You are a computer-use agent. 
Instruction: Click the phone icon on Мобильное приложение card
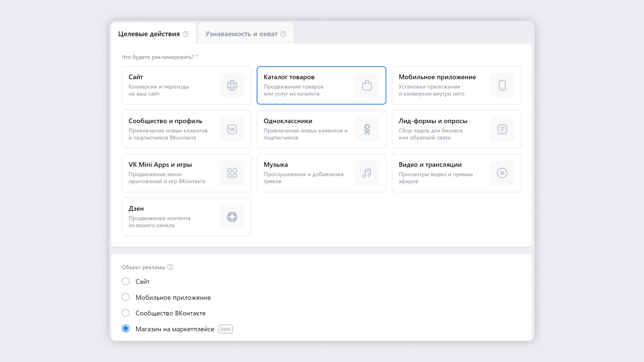502,85
